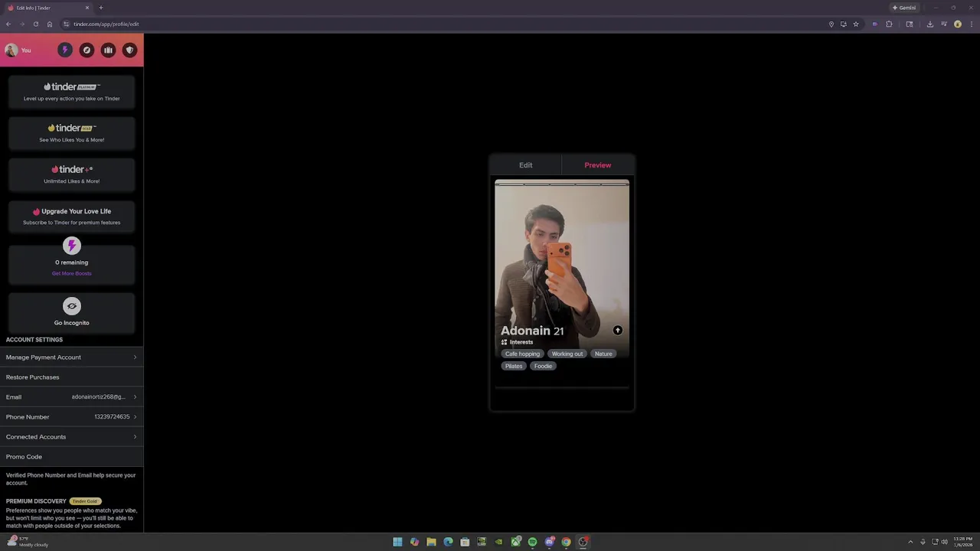Image resolution: width=980 pixels, height=551 pixels.
Task: Click the Tinder Gold badge near Premium Discovery
Action: (x=85, y=501)
